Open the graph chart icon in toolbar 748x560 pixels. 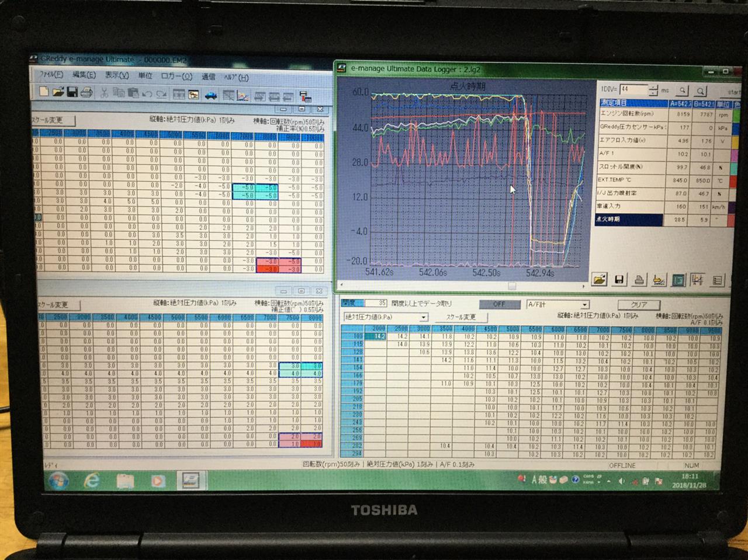click(243, 95)
